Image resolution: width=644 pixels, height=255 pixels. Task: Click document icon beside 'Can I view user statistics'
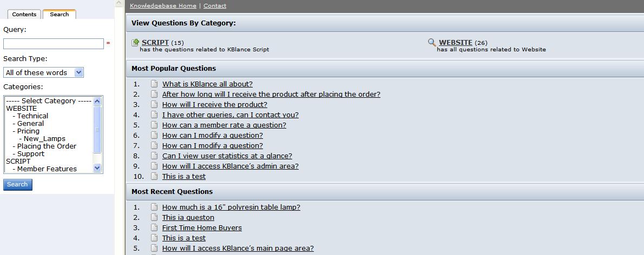point(154,156)
